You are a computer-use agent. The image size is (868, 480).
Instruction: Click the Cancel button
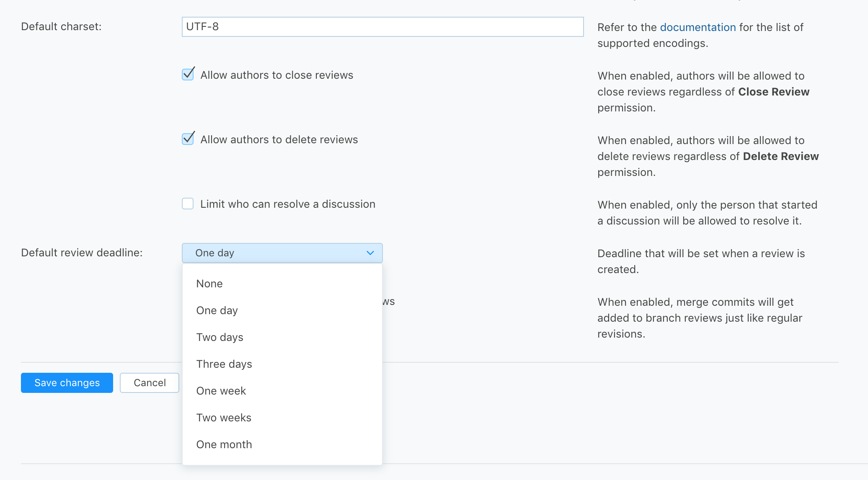point(150,383)
